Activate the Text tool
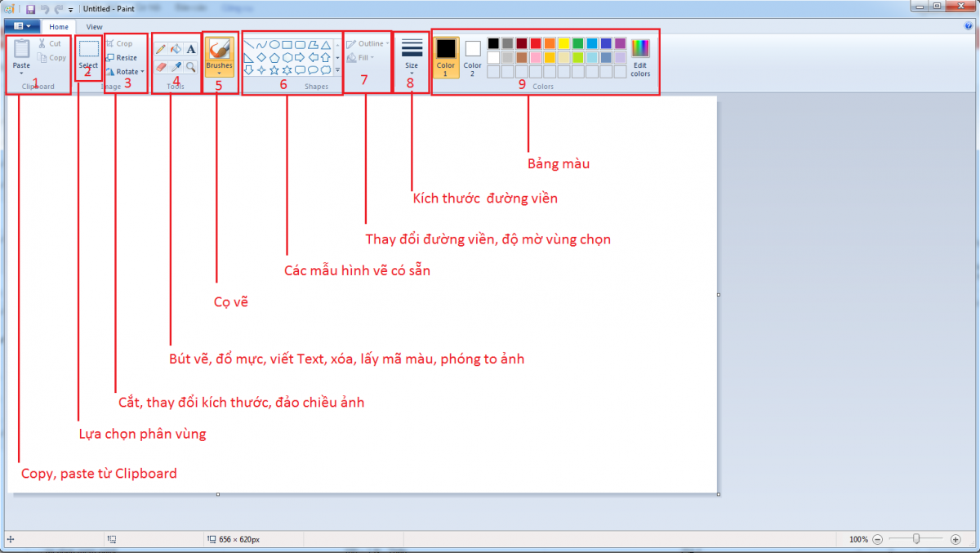980x553 pixels. pos(191,50)
